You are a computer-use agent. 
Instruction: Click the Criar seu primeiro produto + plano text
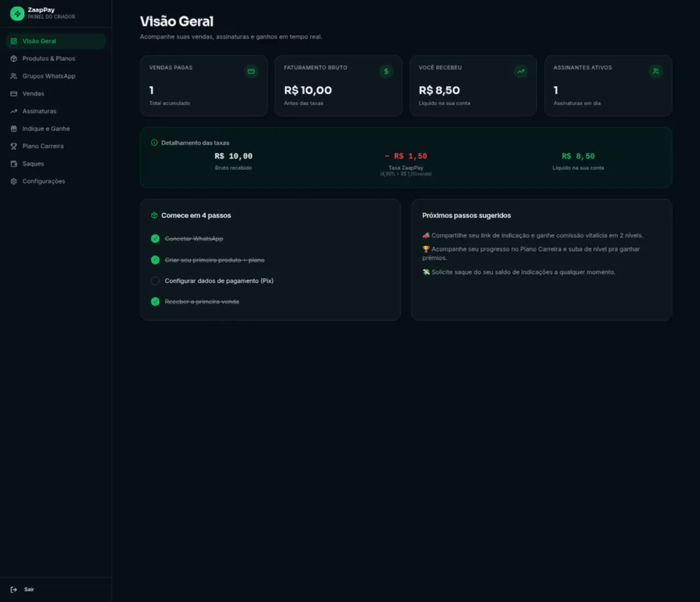pos(214,260)
